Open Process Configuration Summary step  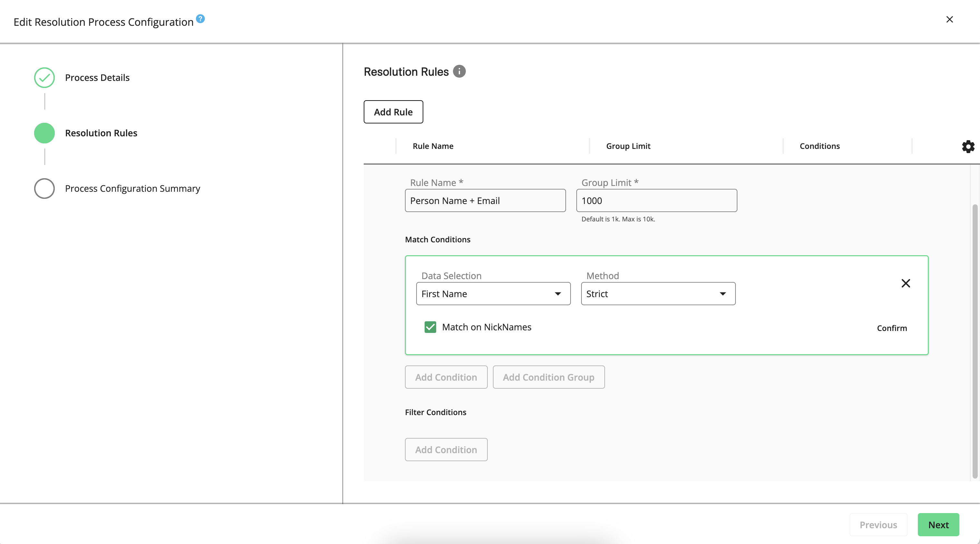tap(132, 189)
